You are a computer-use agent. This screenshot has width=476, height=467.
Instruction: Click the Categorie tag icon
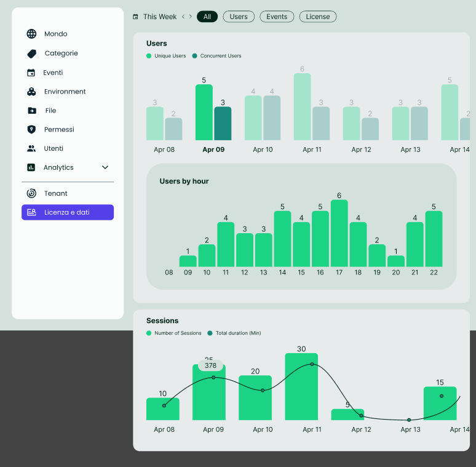[31, 54]
